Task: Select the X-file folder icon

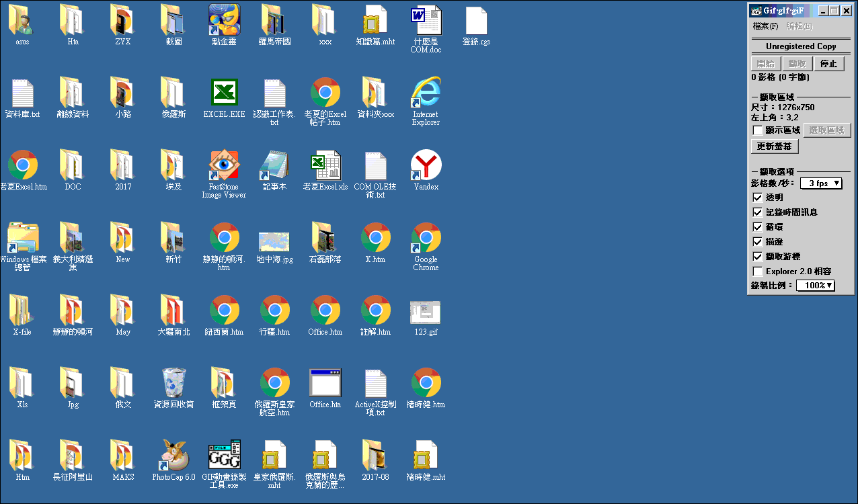Action: pyautogui.click(x=22, y=310)
